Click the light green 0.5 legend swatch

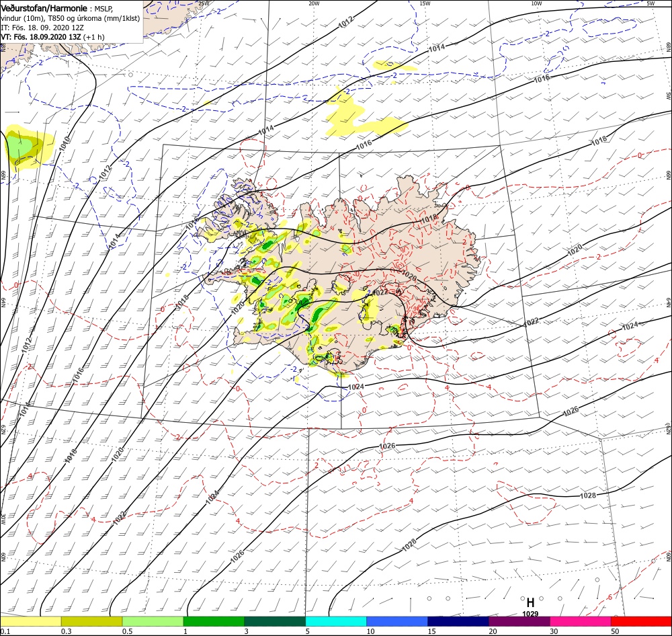(153, 621)
